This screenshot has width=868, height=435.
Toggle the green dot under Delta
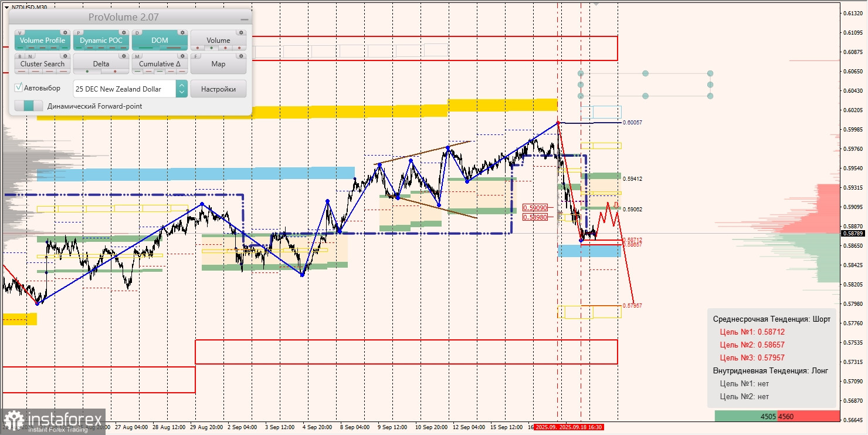87,72
